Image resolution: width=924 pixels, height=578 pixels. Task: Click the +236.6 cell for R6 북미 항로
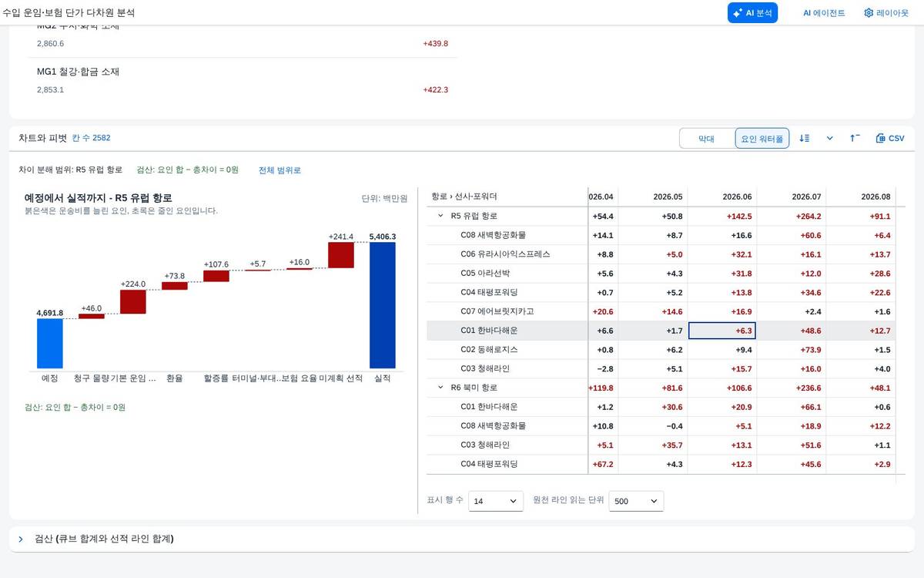click(791, 388)
